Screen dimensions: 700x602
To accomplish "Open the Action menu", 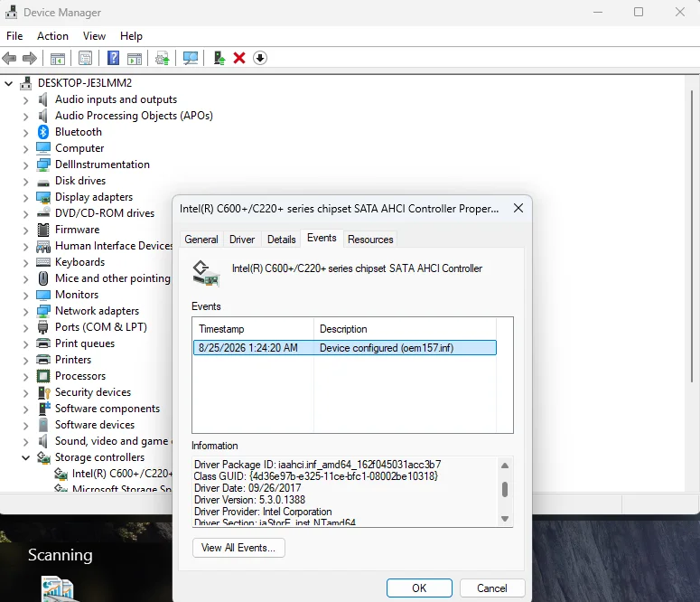I will pyautogui.click(x=52, y=36).
